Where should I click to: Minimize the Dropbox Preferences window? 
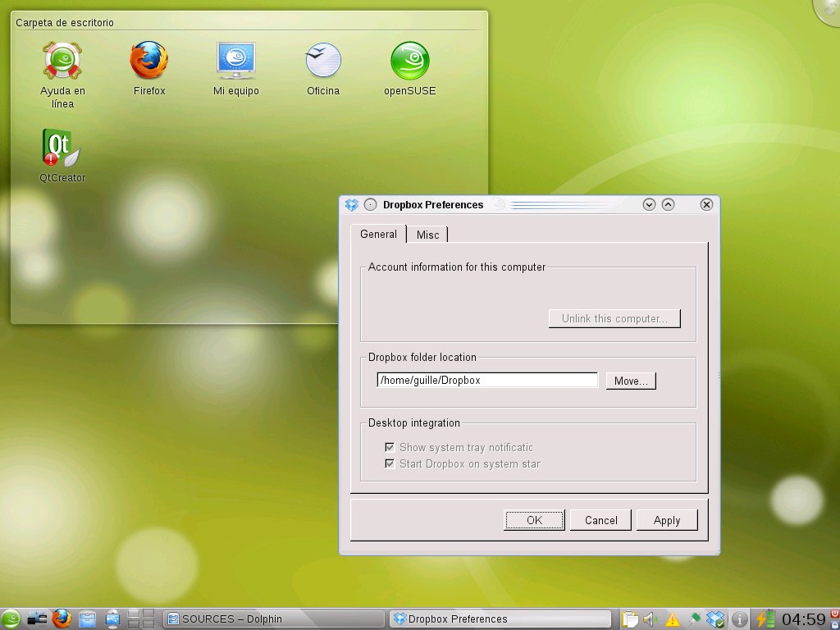click(649, 204)
